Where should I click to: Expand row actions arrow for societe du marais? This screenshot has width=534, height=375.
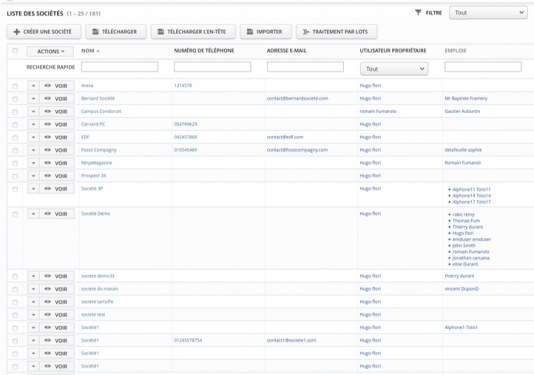coord(33,289)
